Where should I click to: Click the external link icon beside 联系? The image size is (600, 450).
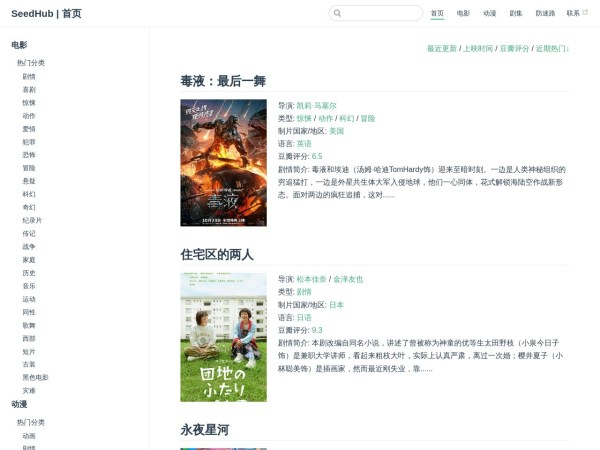pyautogui.click(x=585, y=13)
